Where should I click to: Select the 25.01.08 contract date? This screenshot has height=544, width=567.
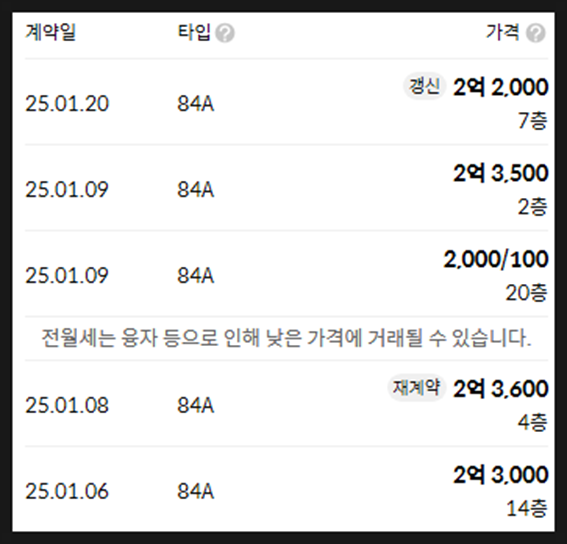click(67, 405)
